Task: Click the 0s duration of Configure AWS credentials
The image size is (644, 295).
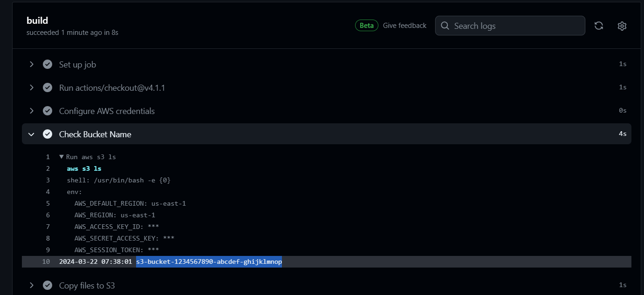Action: 623,111
